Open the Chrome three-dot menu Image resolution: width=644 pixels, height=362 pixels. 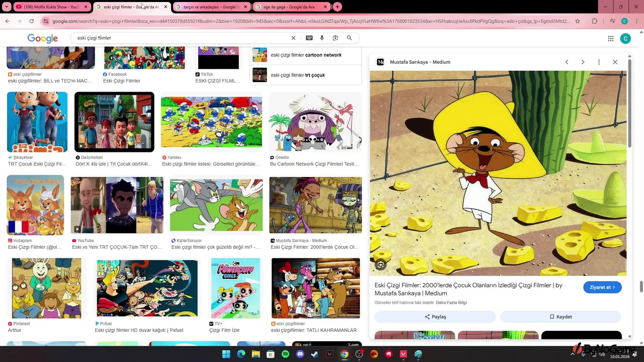(637, 21)
